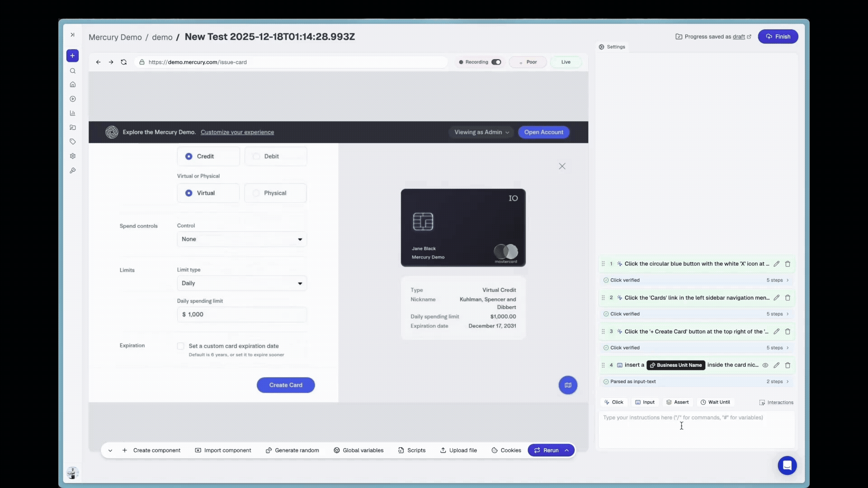Open the Control dropdown showing 'None'
The height and width of the screenshot is (488, 868).
click(x=241, y=239)
